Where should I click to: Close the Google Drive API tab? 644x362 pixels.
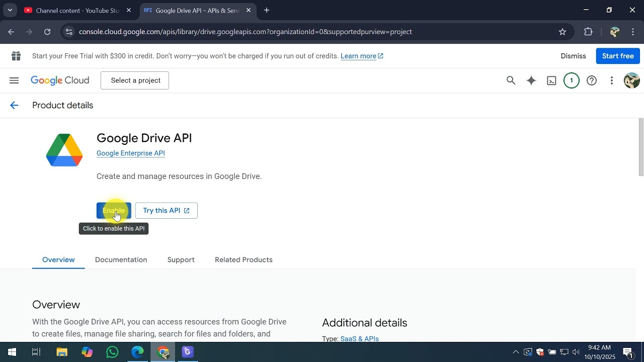tap(249, 10)
